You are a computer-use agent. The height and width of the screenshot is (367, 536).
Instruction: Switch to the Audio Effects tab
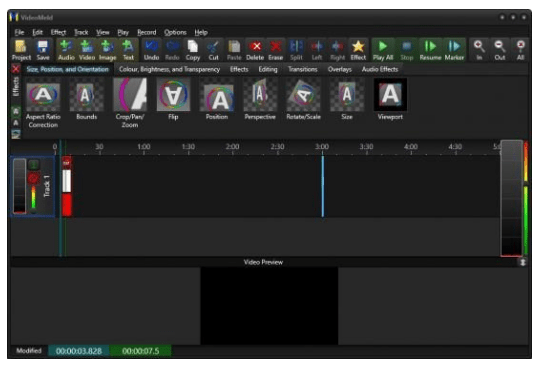pyautogui.click(x=380, y=69)
